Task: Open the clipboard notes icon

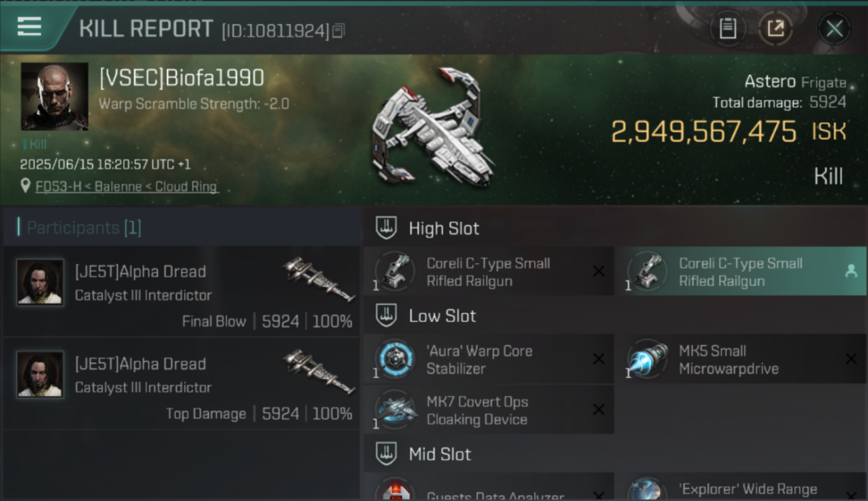Action: 728,29
